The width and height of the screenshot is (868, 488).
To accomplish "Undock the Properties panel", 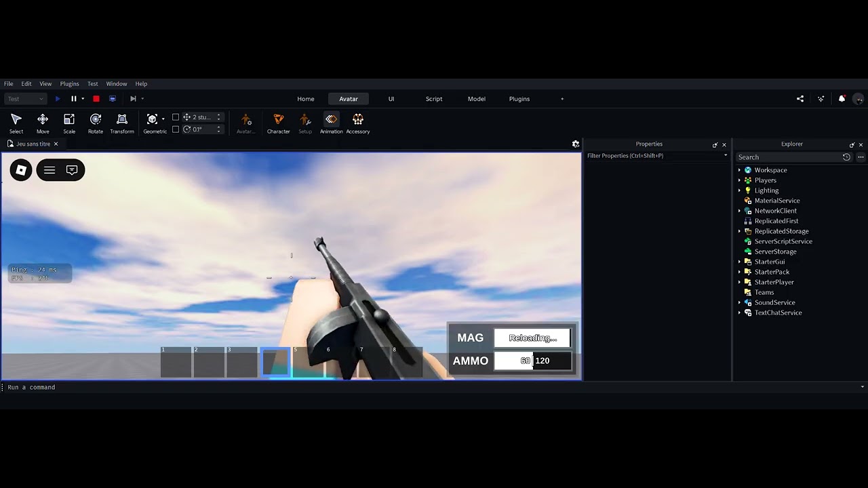I will [x=715, y=145].
